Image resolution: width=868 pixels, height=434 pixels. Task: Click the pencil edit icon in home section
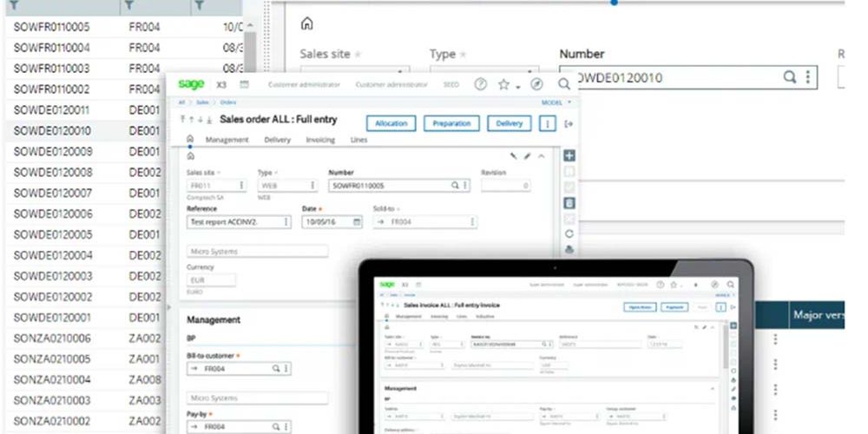(527, 156)
